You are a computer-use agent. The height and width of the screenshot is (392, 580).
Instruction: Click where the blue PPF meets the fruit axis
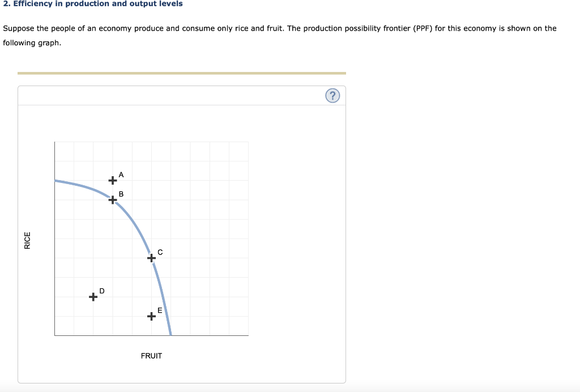pos(170,334)
